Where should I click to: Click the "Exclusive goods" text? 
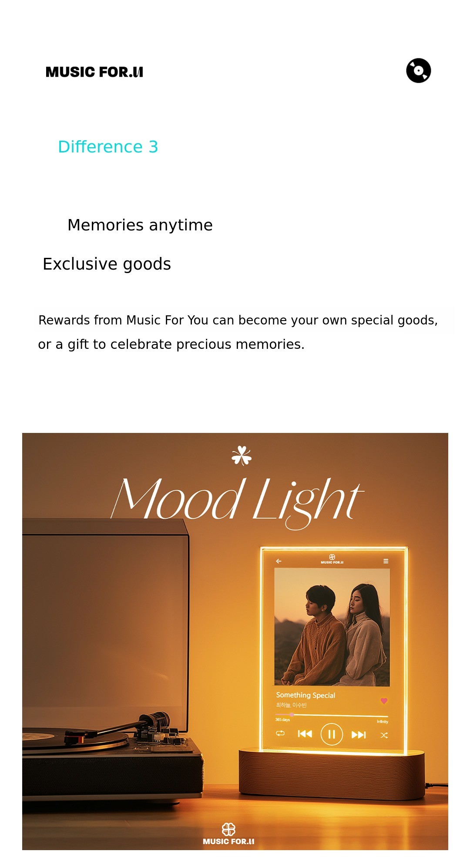(107, 264)
